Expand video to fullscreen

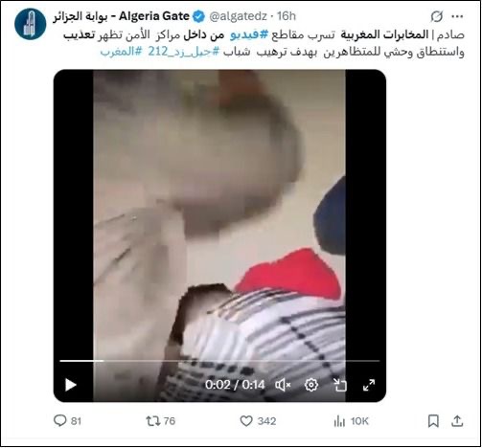(x=369, y=385)
